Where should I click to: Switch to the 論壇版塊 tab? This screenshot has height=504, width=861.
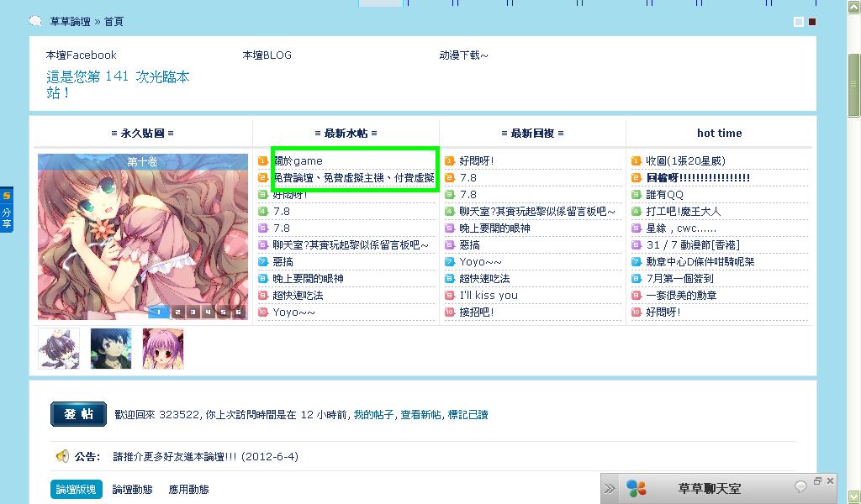pyautogui.click(x=76, y=489)
